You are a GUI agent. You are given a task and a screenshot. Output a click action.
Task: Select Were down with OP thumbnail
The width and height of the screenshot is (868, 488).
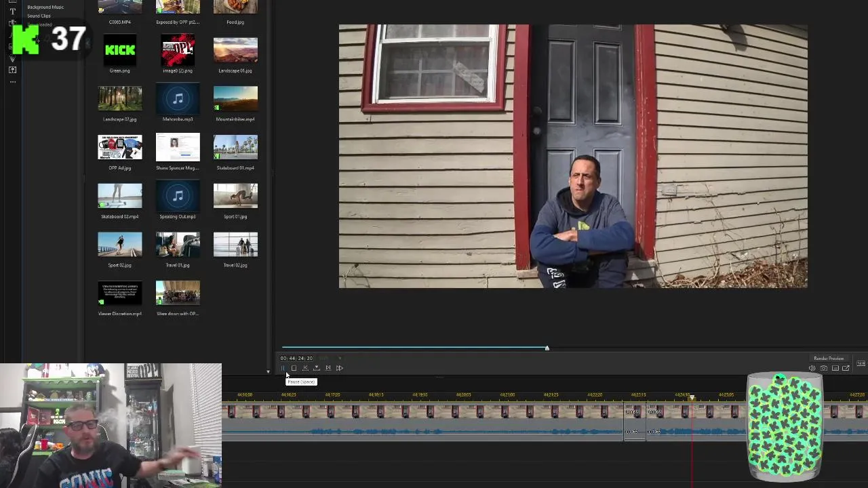click(178, 293)
